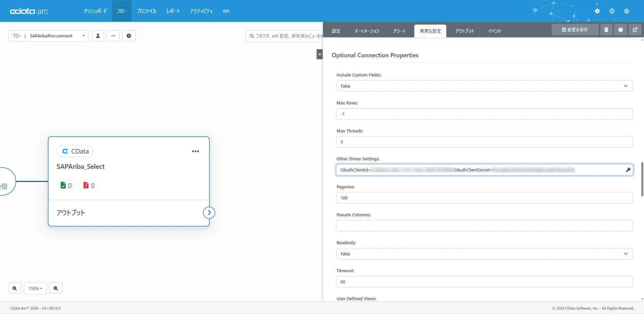
Task: Switch to the アラート tab
Action: (399, 31)
